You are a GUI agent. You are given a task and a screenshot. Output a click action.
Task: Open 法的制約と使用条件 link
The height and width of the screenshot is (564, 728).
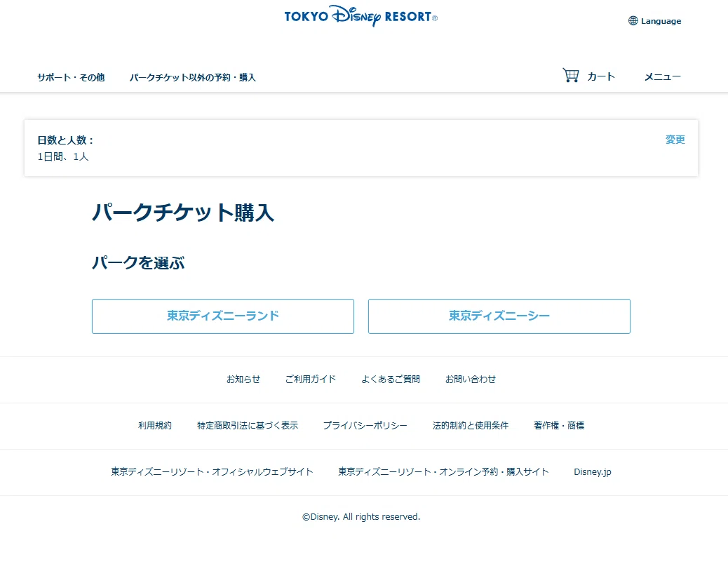[471, 425]
